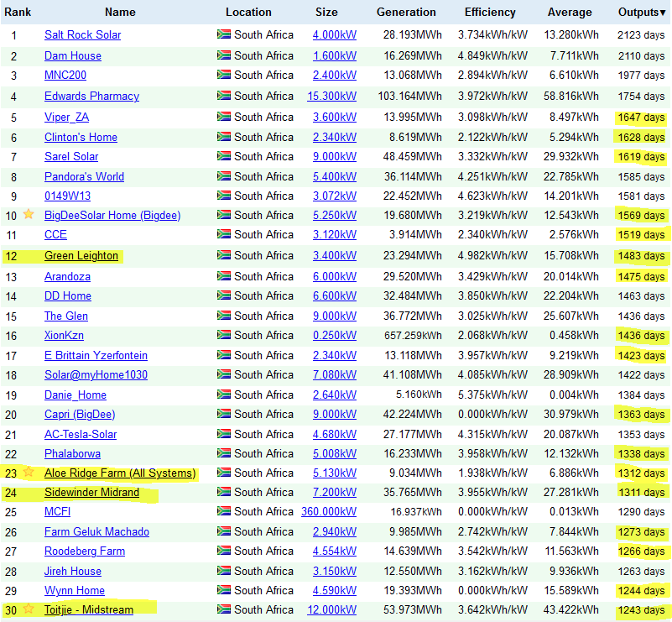
Task: Open the Dam House system link
Action: click(x=73, y=55)
